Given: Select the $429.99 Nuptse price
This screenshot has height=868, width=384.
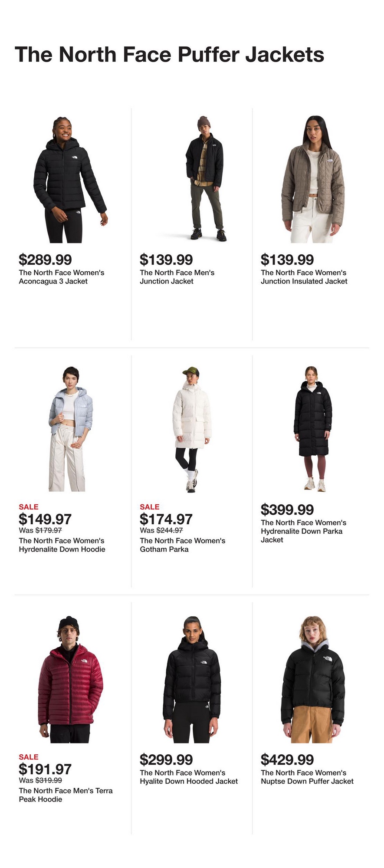Looking at the screenshot, I should point(287,759).
